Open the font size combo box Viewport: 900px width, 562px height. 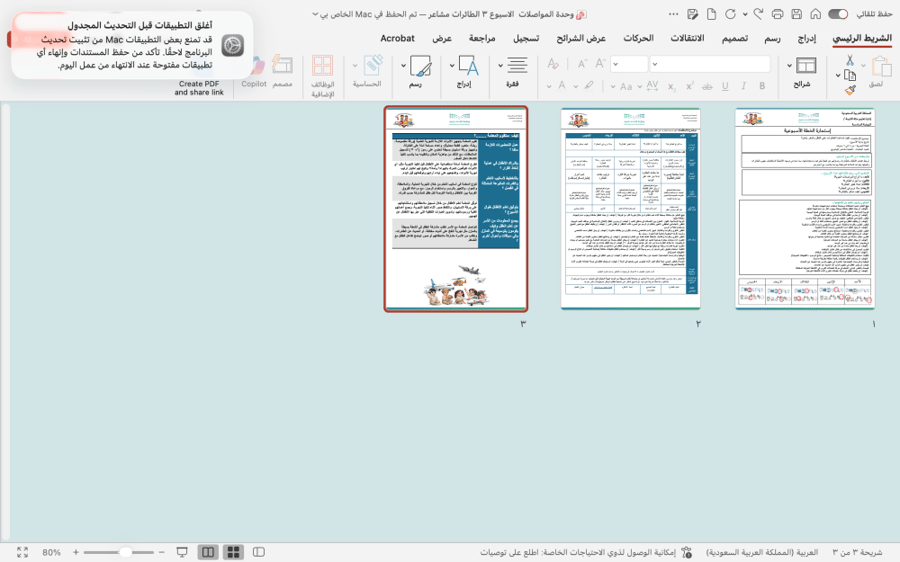tap(629, 64)
